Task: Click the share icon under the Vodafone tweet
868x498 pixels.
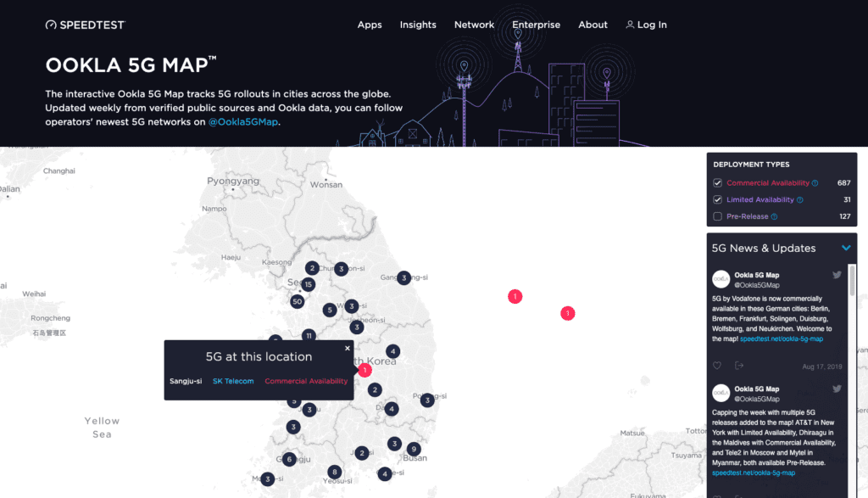Action: [x=739, y=366]
